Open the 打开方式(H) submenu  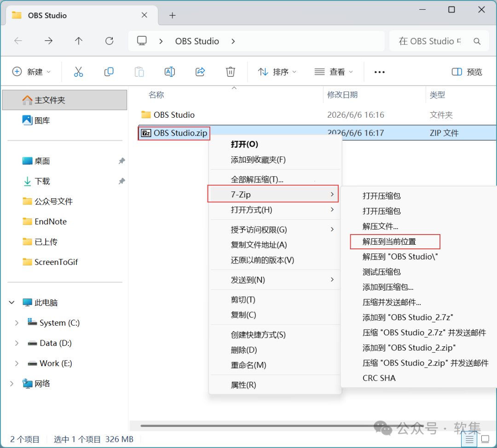[275, 210]
